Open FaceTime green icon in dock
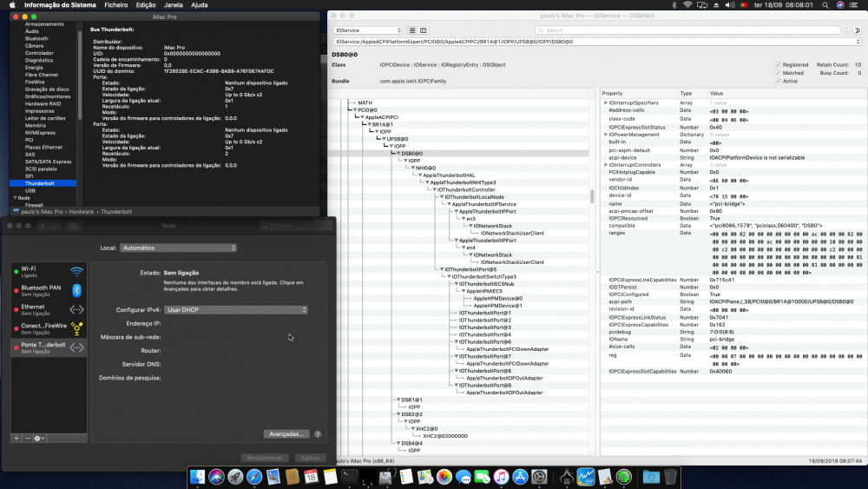The width and height of the screenshot is (868, 489). point(482,477)
